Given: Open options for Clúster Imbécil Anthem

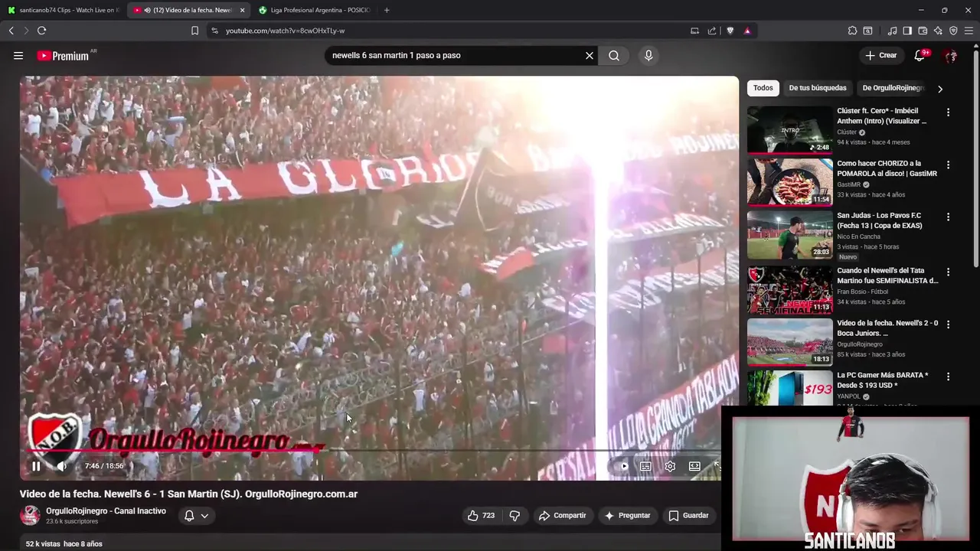Looking at the screenshot, I should [948, 112].
